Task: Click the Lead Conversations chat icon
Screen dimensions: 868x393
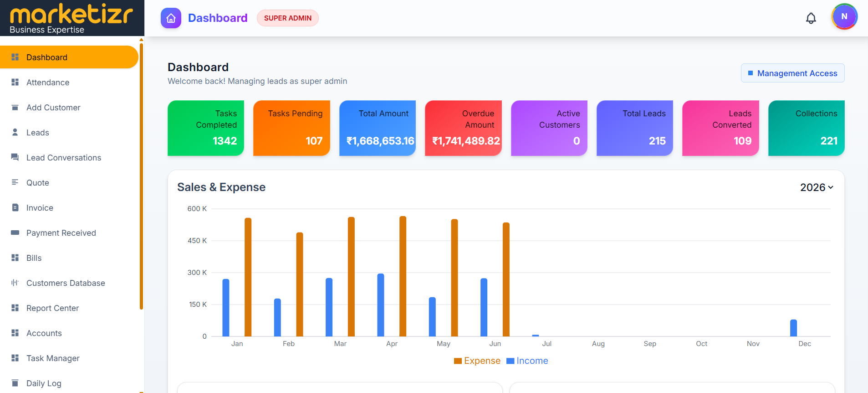Action: 15,157
